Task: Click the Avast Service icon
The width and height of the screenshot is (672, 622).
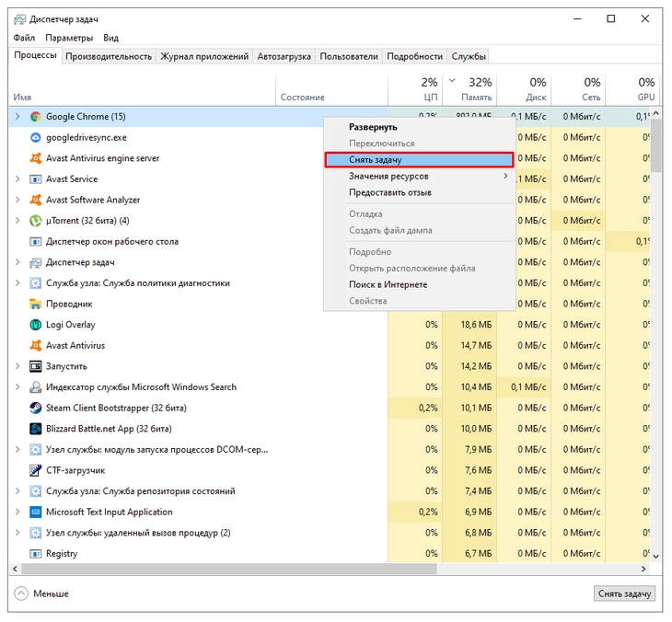Action: (36, 179)
